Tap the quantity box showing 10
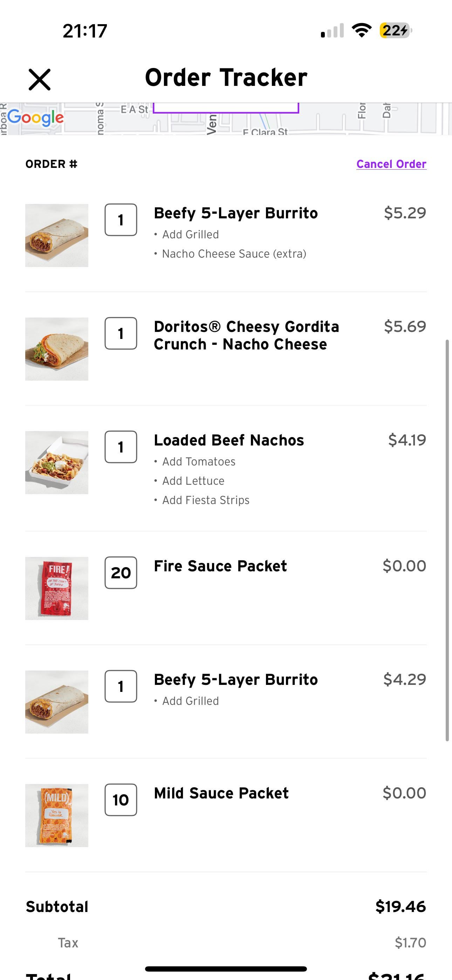This screenshot has width=452, height=980. pos(121,800)
